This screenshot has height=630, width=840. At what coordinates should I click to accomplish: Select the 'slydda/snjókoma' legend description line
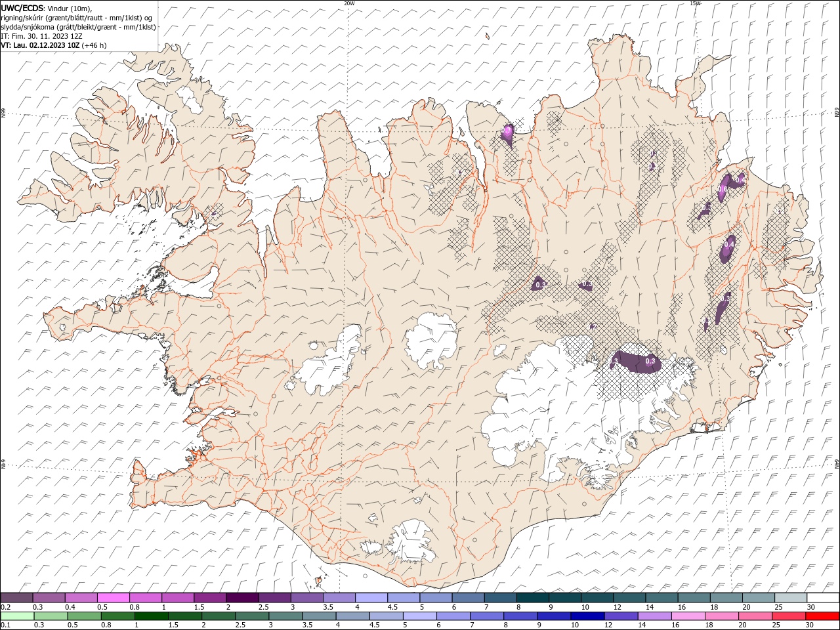pyautogui.click(x=78, y=27)
